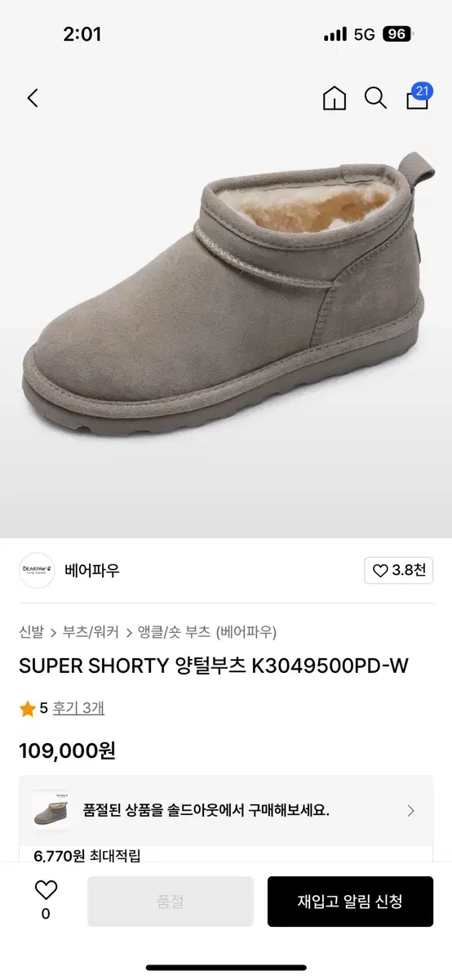Tap the Bearpaw brand logo
The width and height of the screenshot is (452, 980).
(37, 570)
